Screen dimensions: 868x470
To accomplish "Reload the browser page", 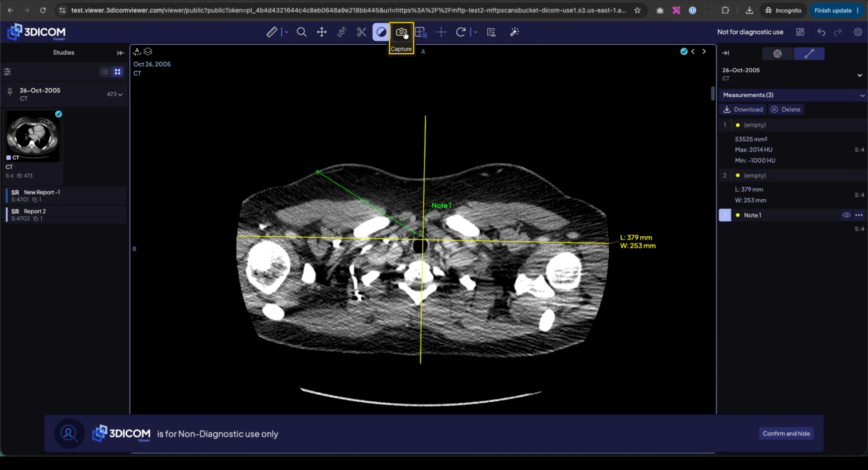I will pos(43,10).
